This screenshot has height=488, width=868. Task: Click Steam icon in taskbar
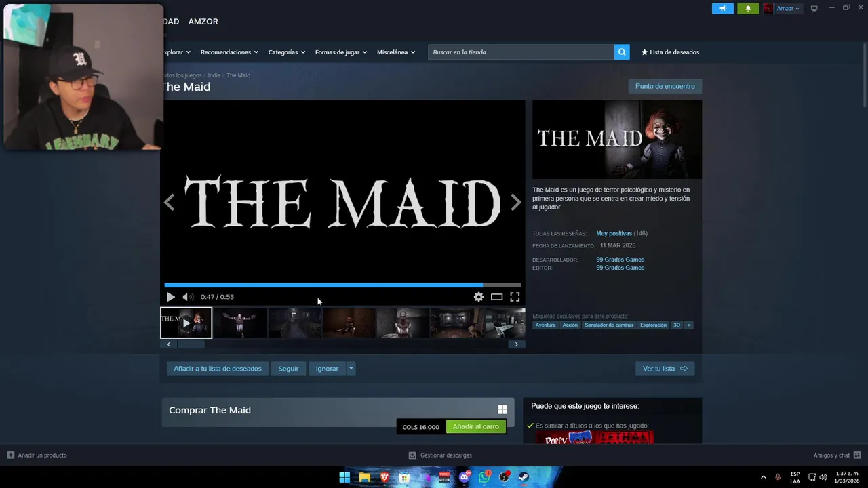(x=524, y=477)
